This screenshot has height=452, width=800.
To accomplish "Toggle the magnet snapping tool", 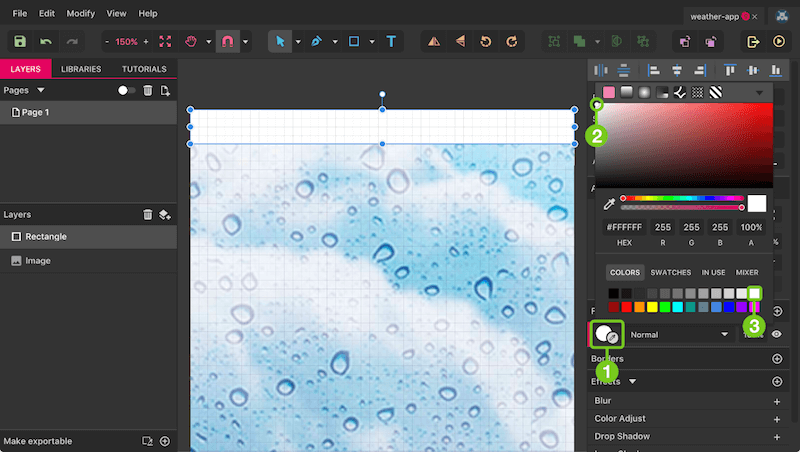I will point(228,41).
